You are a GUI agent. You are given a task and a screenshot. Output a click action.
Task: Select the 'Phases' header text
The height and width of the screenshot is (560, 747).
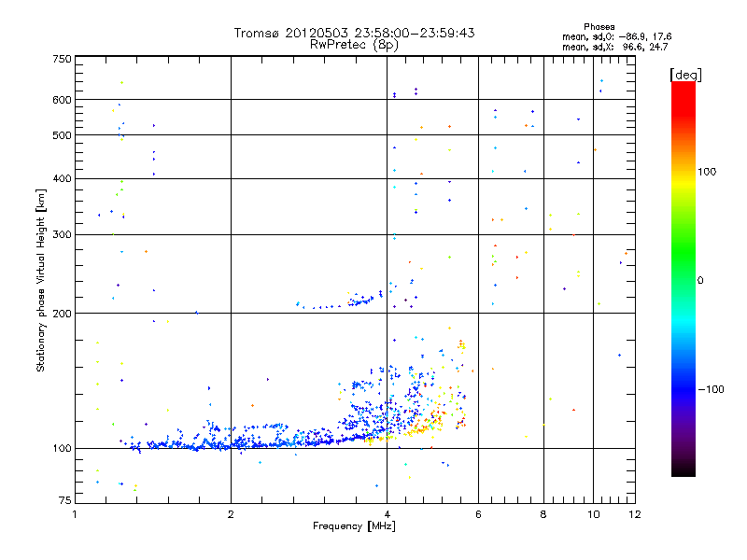pyautogui.click(x=599, y=27)
